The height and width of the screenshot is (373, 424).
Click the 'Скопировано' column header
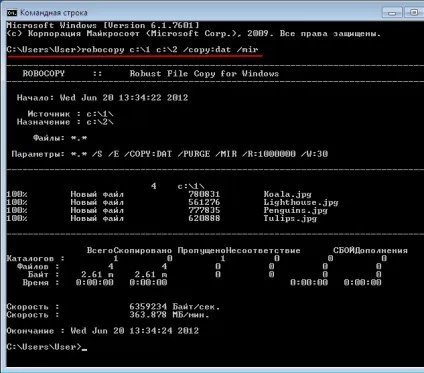143,250
